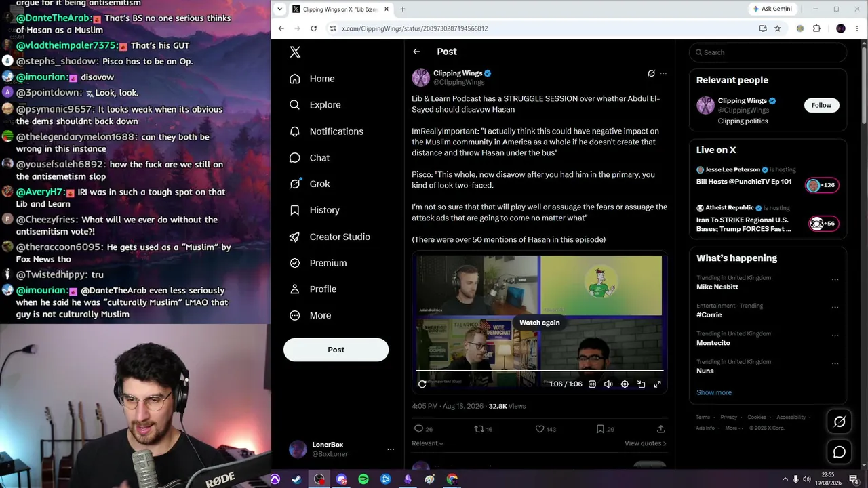The width and height of the screenshot is (868, 488).
Task: Open Steam from the taskbar
Action: click(297, 479)
